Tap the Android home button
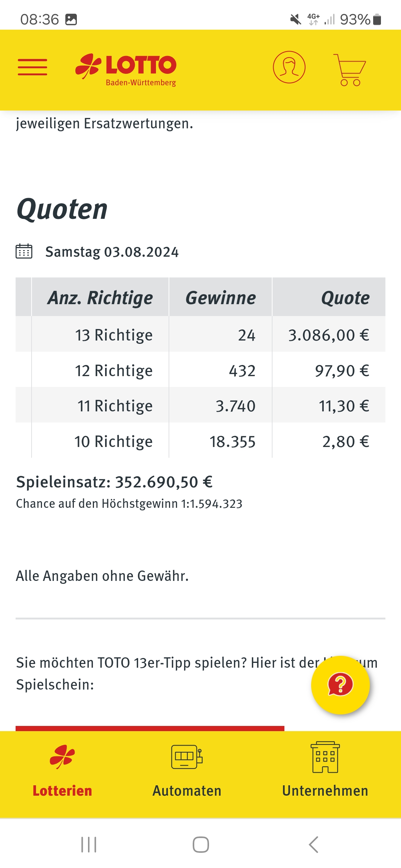 coord(200,845)
